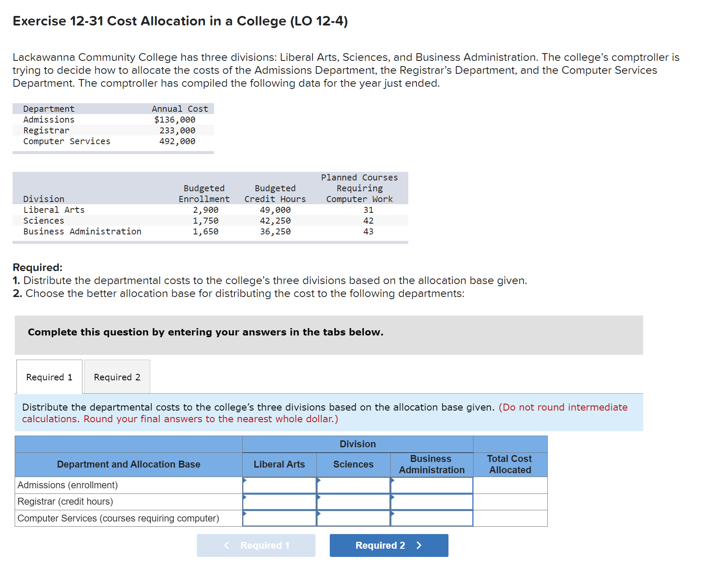Click the Registrar (credit hours) row label
Screen dimensions: 726x588
click(x=65, y=502)
